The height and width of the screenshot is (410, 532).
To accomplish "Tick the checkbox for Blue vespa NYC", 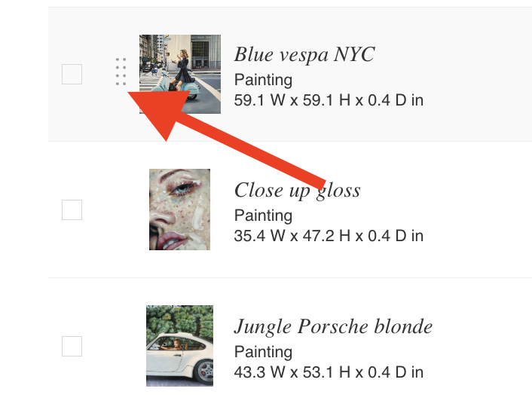I will click(x=72, y=74).
